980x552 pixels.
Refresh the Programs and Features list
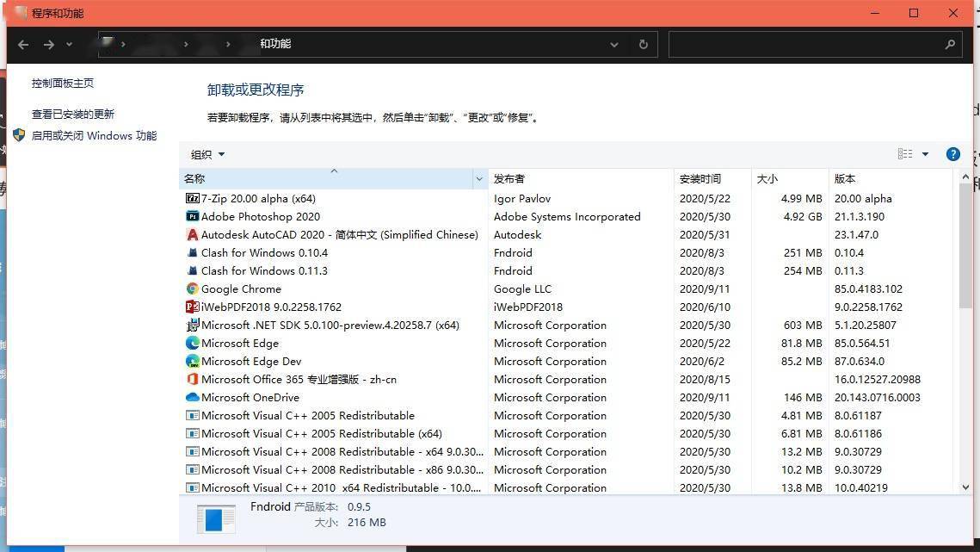(643, 45)
